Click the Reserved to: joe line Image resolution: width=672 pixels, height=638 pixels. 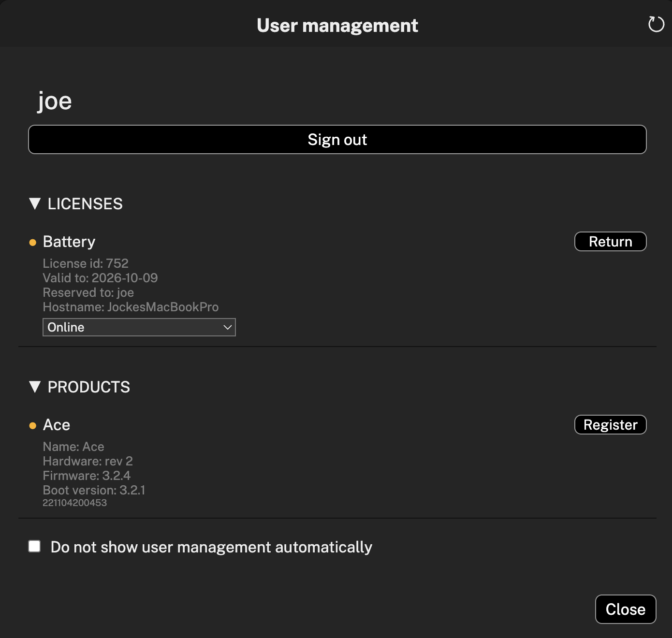(x=88, y=292)
